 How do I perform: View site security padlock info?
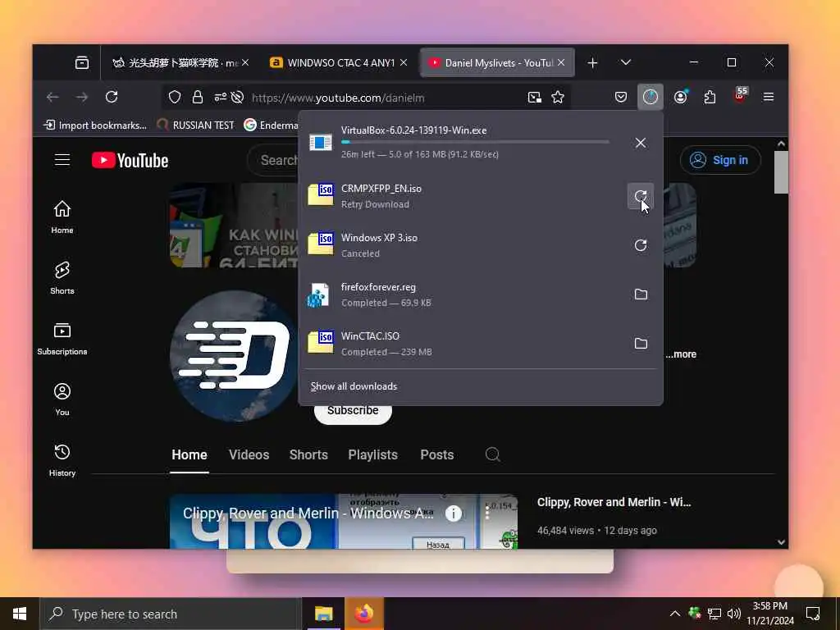pos(197,97)
